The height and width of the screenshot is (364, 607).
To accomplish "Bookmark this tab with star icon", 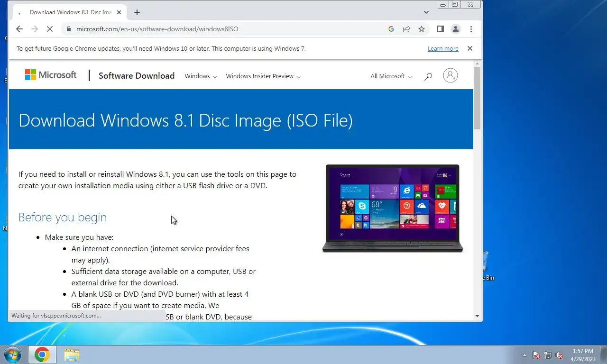I will 422,29.
